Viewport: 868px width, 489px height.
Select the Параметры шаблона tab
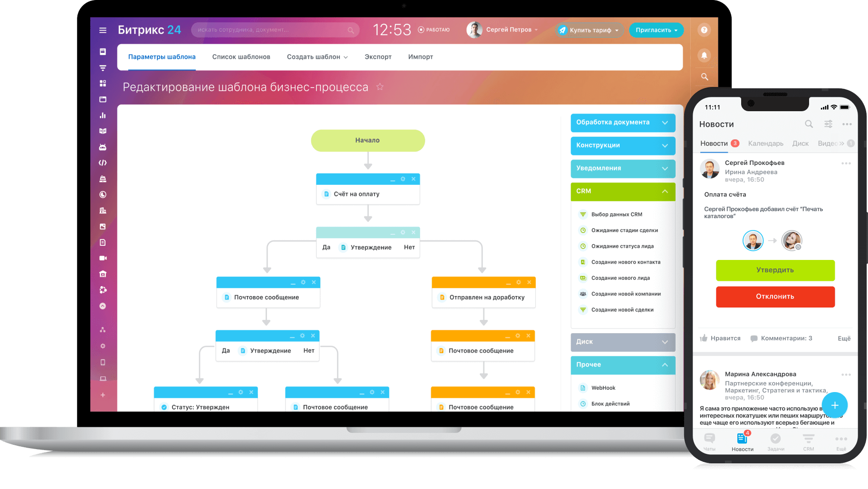pyautogui.click(x=162, y=57)
